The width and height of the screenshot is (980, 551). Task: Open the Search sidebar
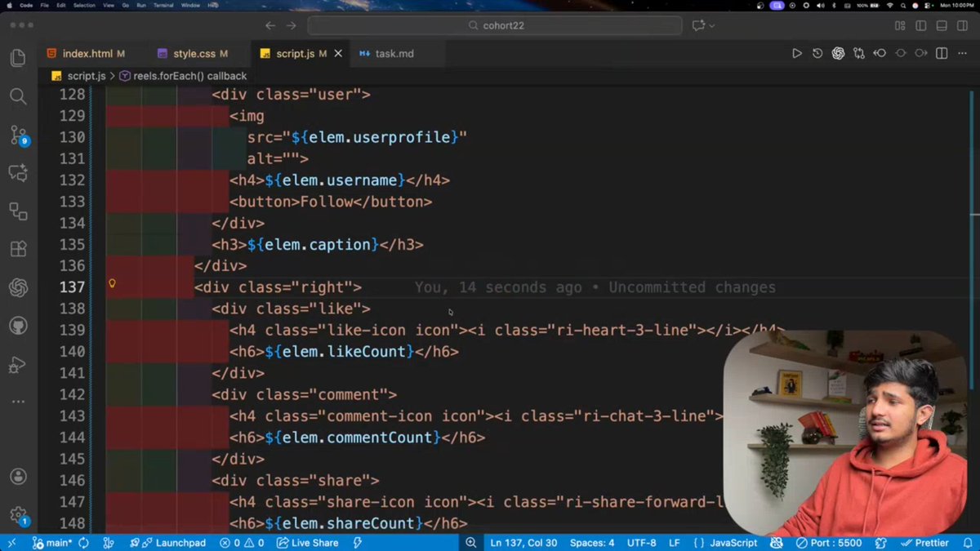pyautogui.click(x=19, y=96)
